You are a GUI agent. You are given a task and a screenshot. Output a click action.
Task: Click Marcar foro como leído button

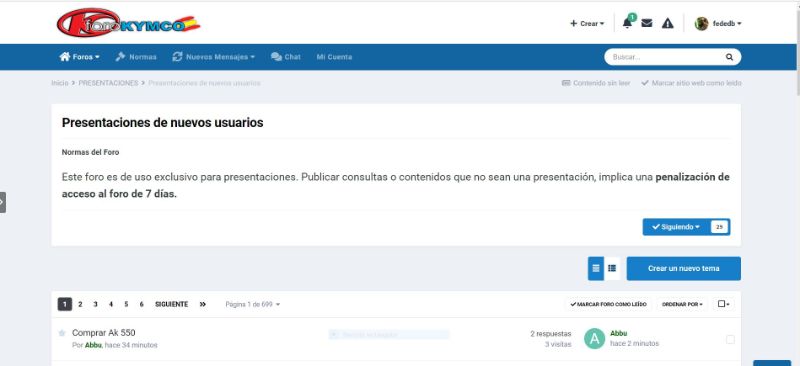click(x=607, y=304)
